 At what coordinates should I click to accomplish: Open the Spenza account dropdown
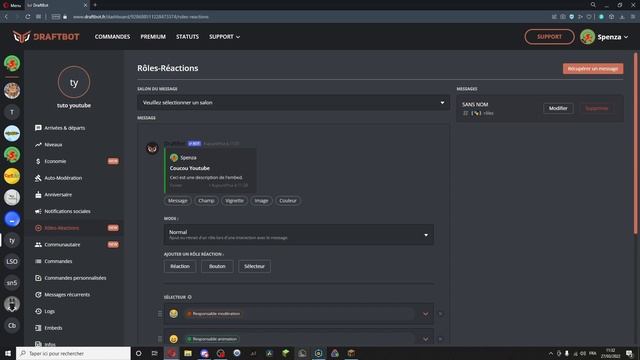tap(604, 37)
